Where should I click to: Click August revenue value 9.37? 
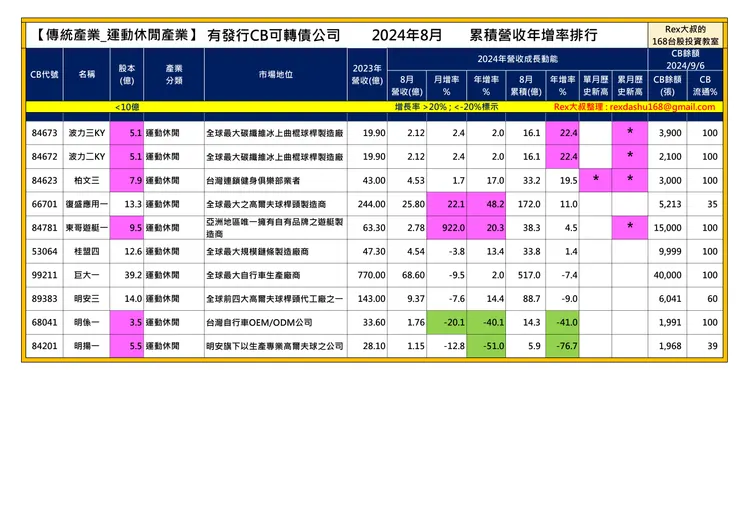(416, 299)
